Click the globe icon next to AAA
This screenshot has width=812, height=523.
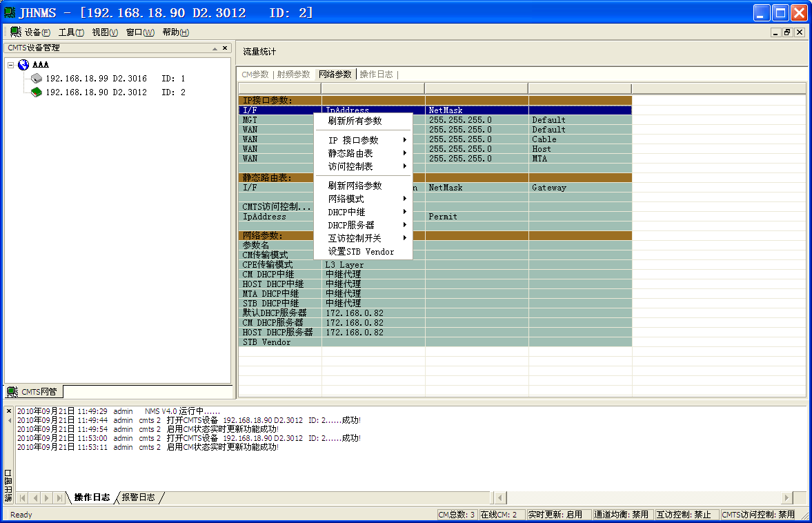point(23,65)
